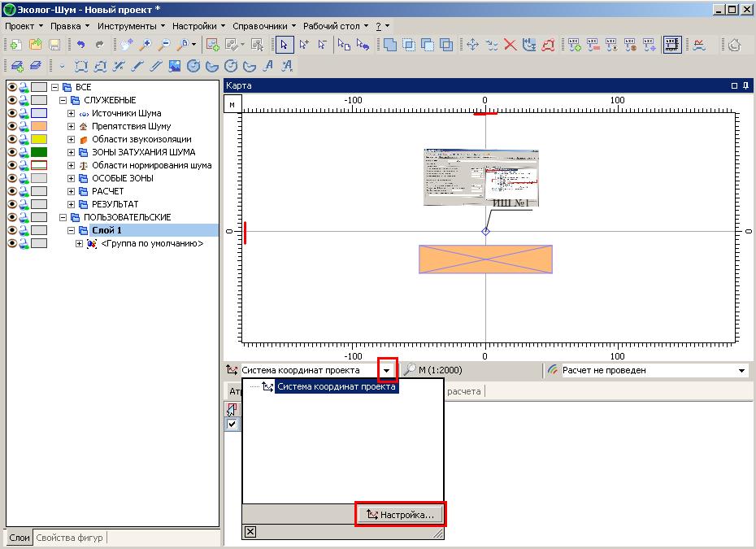Click the add layer icon in second toolbar
This screenshot has height=549, width=756.
17,66
